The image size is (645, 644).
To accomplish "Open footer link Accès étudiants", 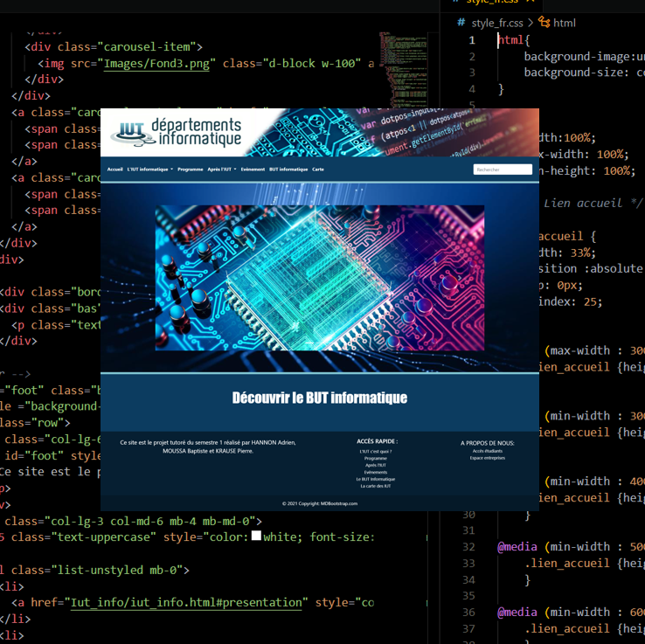I will click(488, 451).
